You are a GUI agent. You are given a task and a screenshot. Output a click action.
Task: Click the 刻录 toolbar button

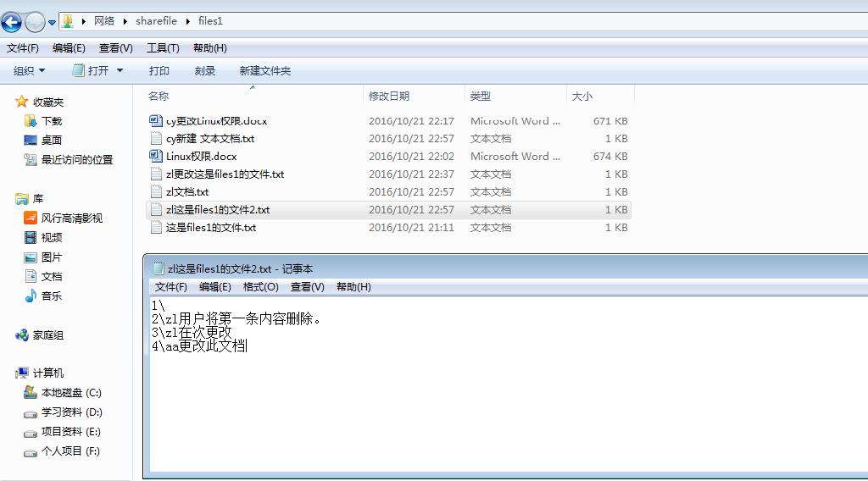tap(205, 71)
